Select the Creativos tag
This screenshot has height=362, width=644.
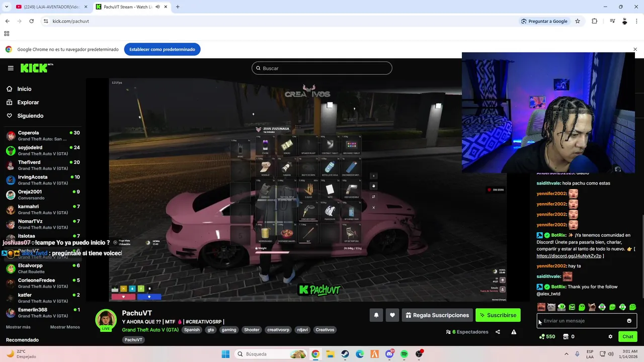point(325,330)
